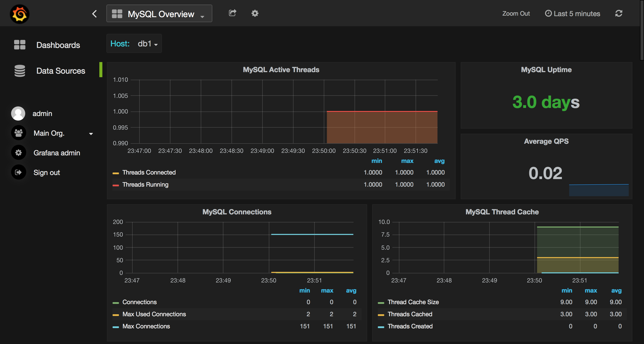Open Data Sources from the sidebar icon
Image resolution: width=644 pixels, height=344 pixels.
click(x=19, y=71)
